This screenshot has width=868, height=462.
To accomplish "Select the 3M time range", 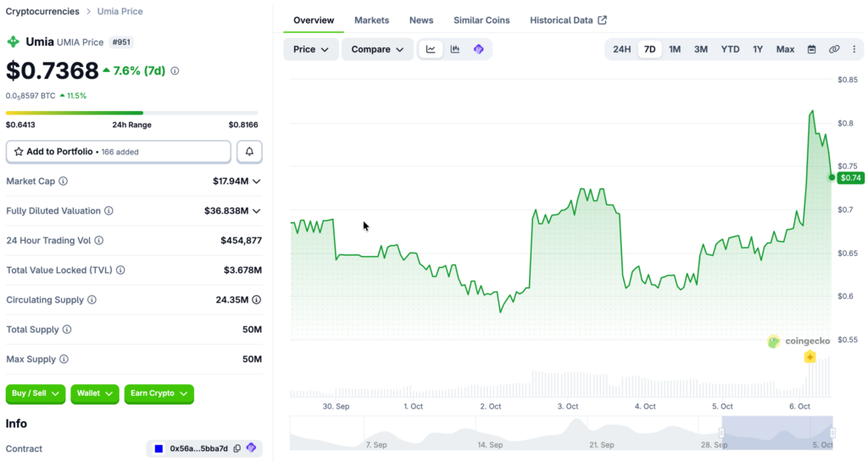I will tap(701, 49).
